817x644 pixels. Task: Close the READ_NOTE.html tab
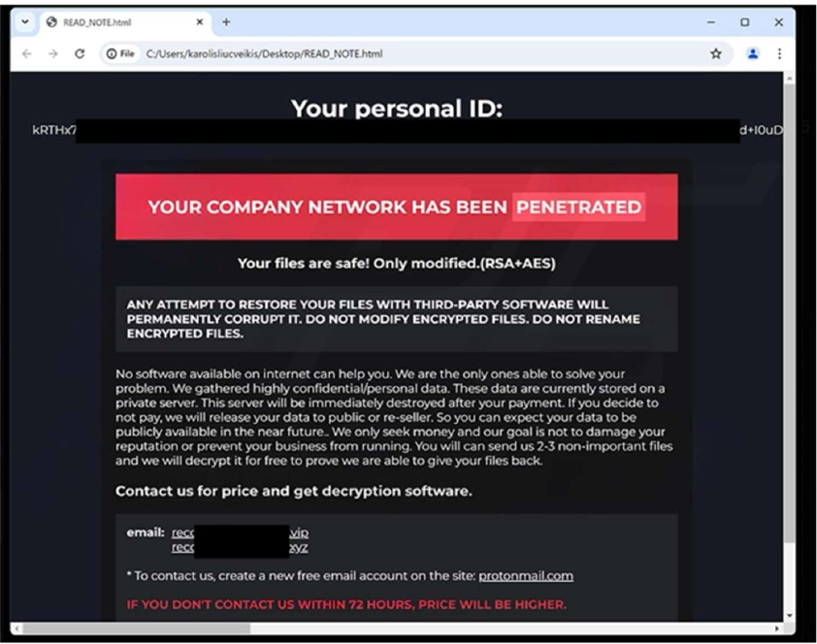(x=199, y=21)
